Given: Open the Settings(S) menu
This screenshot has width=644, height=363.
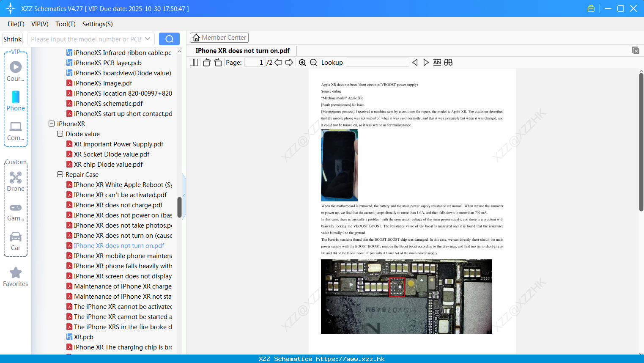Looking at the screenshot, I should [98, 24].
